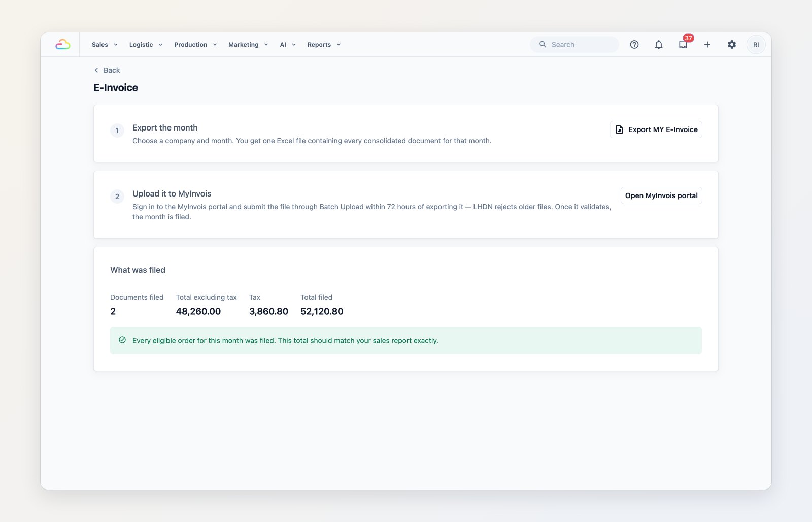Click the 'Every eligible order' success message
The width and height of the screenshot is (812, 522).
point(285,341)
